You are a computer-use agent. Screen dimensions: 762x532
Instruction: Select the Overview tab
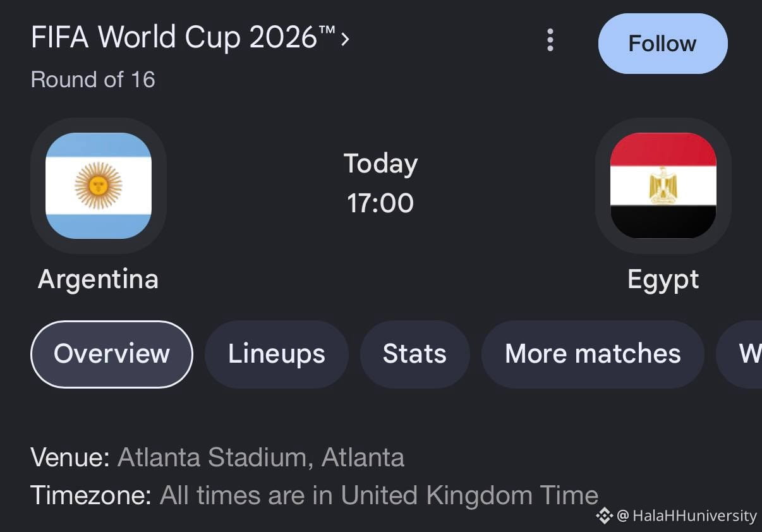pos(112,354)
